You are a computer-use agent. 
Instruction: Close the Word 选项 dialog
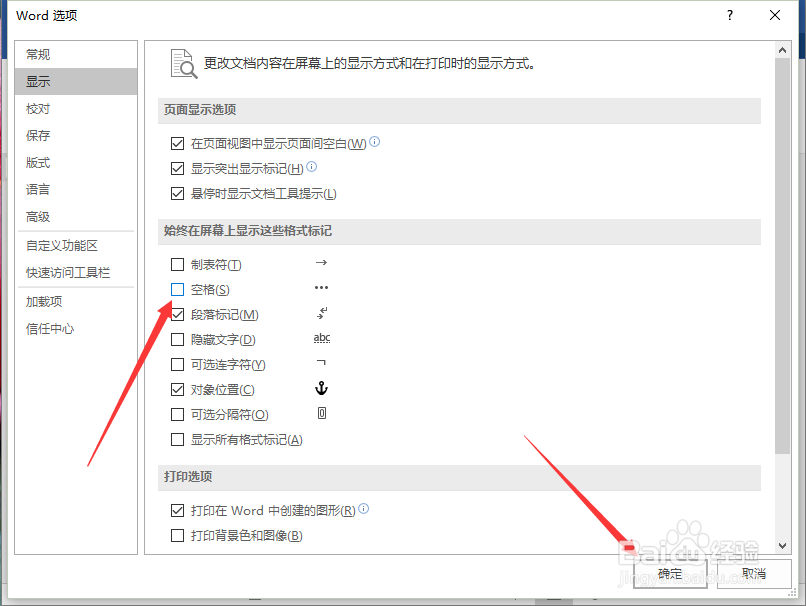[775, 15]
